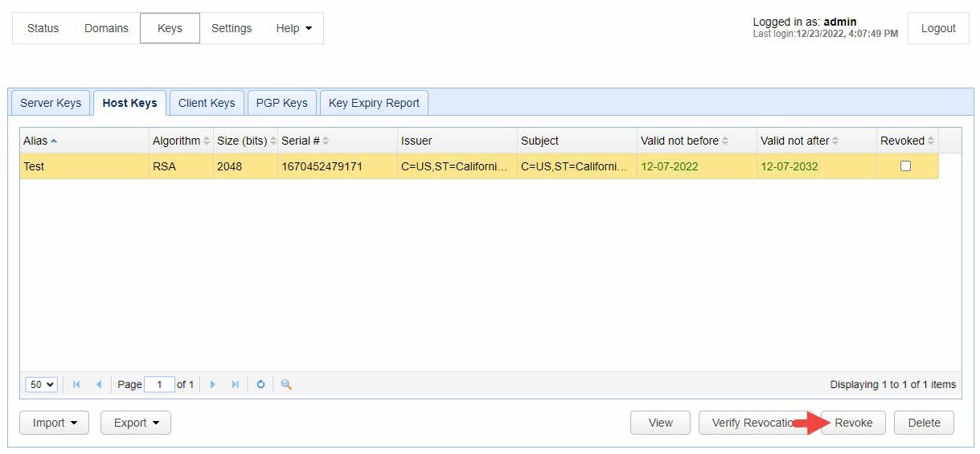Open the Key Expiry Report tab
Screen dimensions: 980x454
point(374,103)
